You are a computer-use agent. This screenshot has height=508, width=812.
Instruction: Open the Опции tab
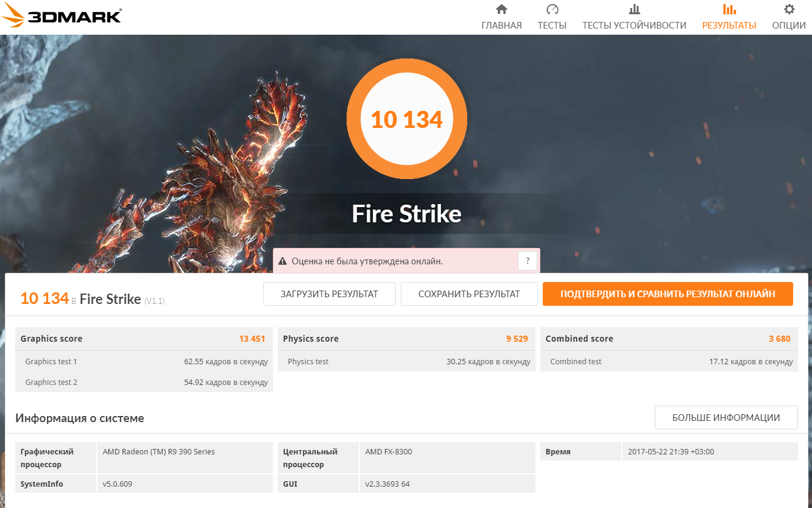coord(789,25)
